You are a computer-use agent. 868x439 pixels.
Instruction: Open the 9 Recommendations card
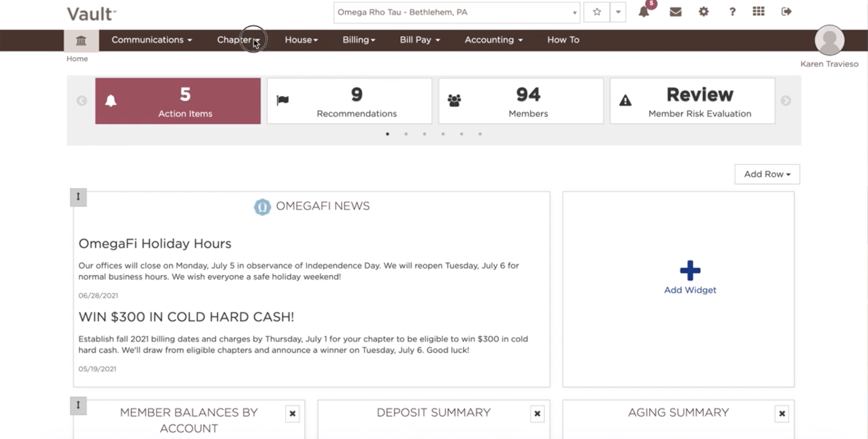click(350, 101)
